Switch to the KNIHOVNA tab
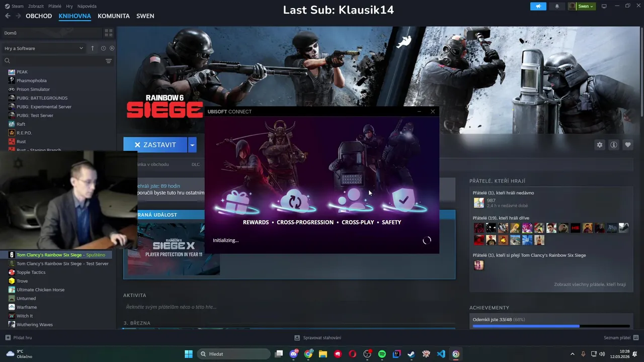 [x=75, y=16]
